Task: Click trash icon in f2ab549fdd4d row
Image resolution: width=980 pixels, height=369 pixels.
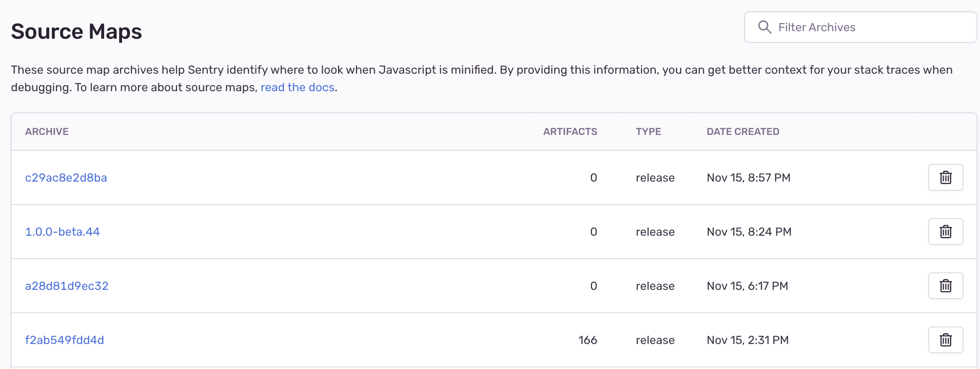Action: tap(945, 340)
